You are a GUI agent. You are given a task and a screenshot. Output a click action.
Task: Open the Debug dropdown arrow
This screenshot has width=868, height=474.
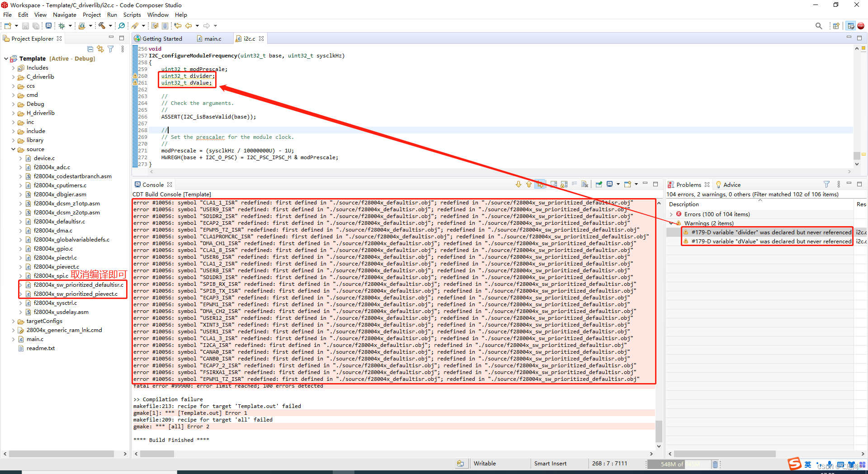click(70, 26)
